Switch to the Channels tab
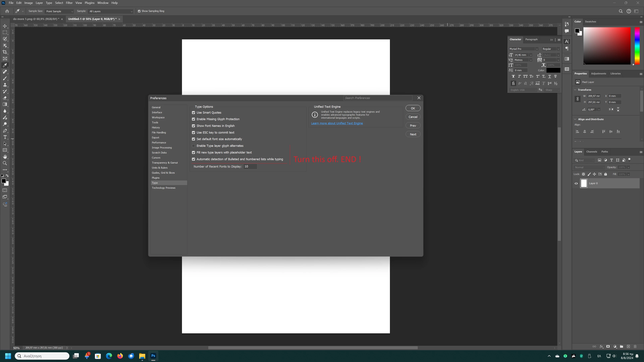This screenshot has width=644, height=362. click(592, 152)
